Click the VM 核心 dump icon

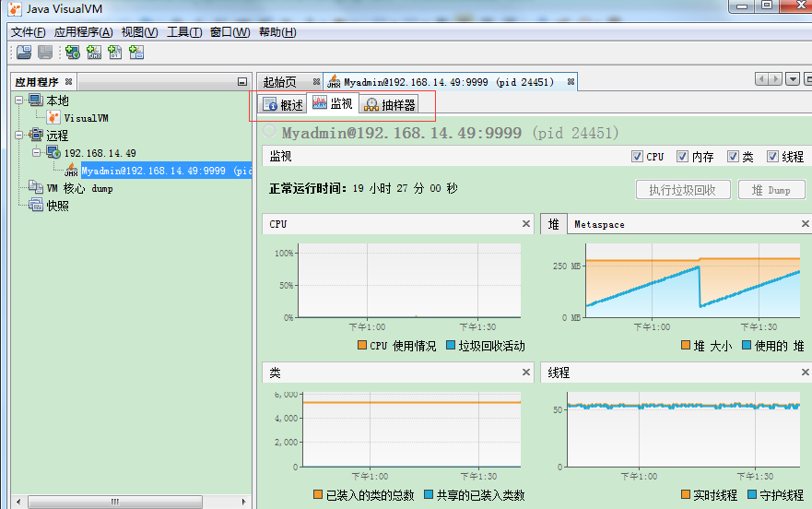click(36, 188)
